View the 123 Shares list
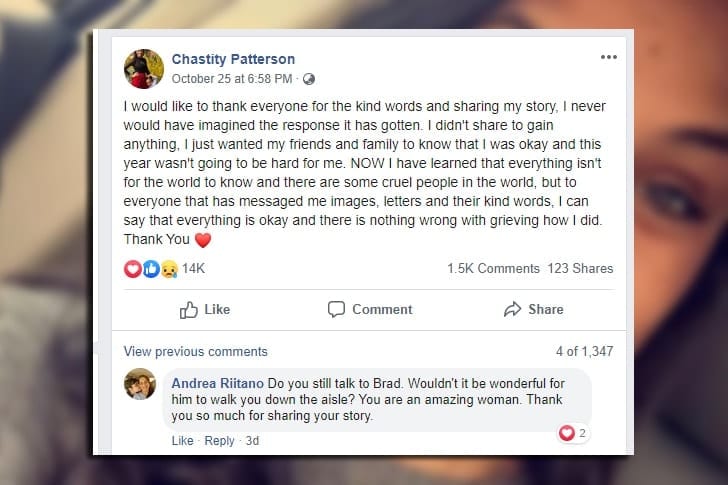Image resolution: width=728 pixels, height=485 pixels. point(580,269)
